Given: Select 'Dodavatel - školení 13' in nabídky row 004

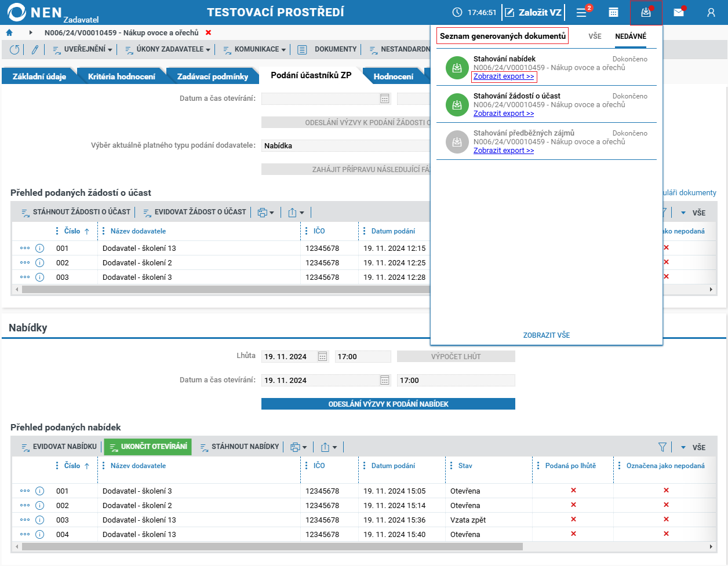Looking at the screenshot, I should [x=139, y=534].
